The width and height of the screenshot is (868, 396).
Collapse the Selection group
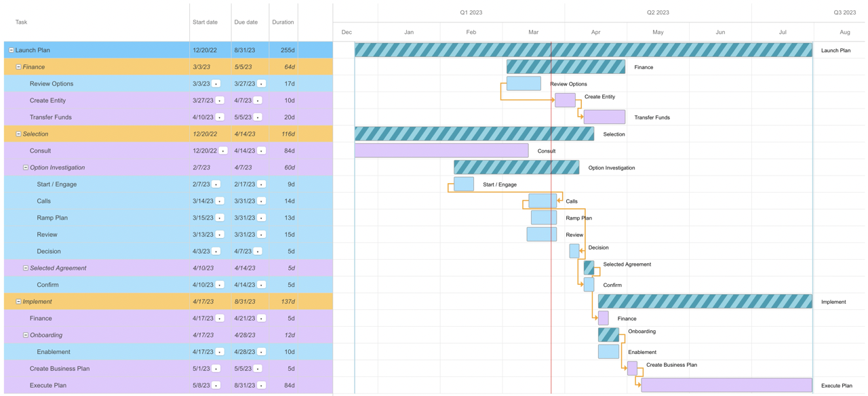point(18,134)
